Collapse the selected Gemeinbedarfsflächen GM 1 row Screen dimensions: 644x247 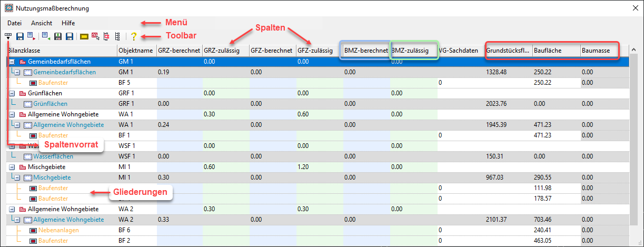tap(12, 62)
